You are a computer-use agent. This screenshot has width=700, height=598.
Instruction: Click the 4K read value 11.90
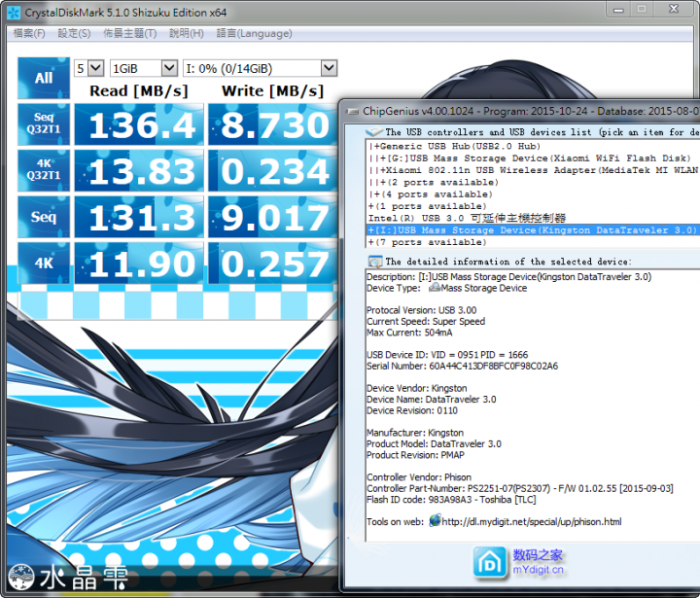[x=139, y=264]
